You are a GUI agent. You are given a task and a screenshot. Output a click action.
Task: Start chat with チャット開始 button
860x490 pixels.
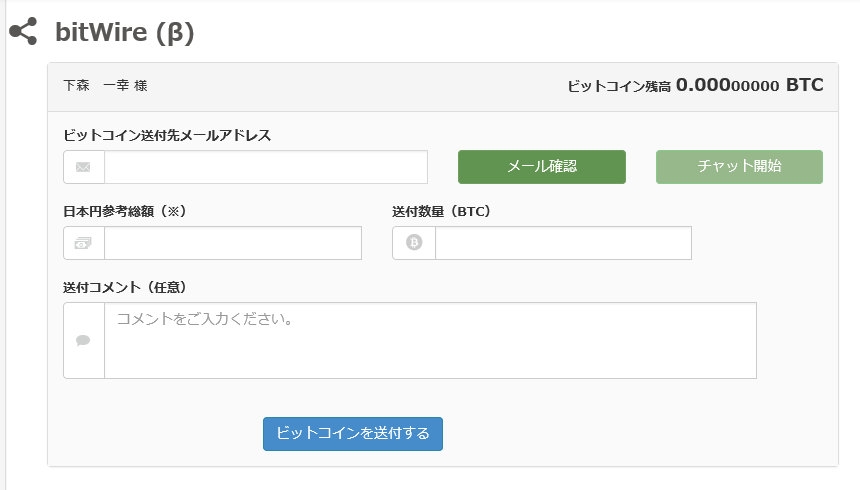(x=739, y=167)
